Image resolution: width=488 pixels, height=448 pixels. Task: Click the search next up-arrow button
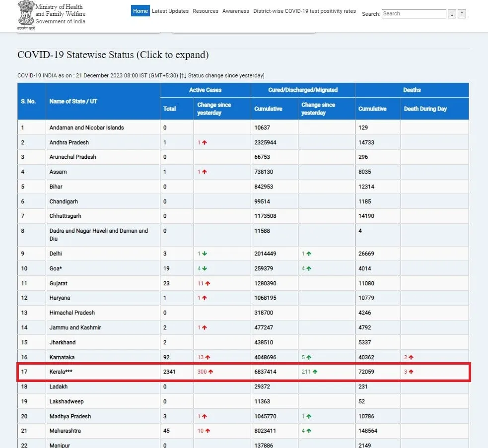click(x=462, y=14)
